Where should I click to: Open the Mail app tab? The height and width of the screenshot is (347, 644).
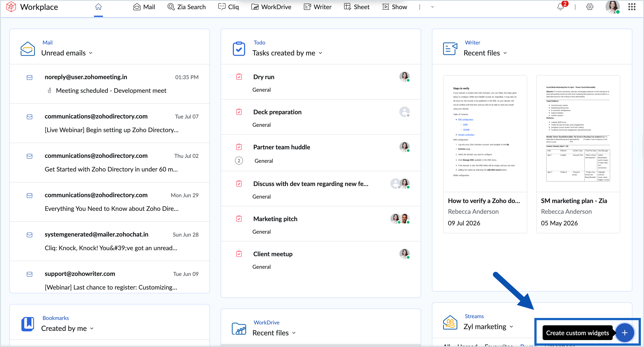coord(144,7)
